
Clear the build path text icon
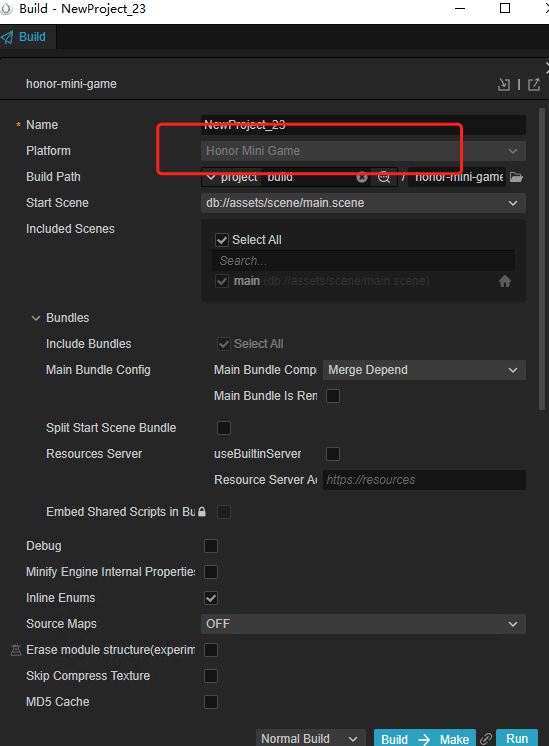pyautogui.click(x=362, y=177)
